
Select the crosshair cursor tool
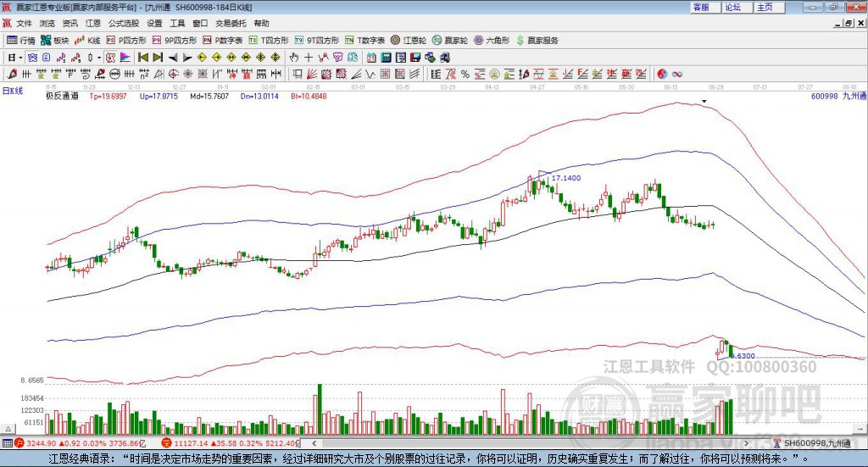309,58
